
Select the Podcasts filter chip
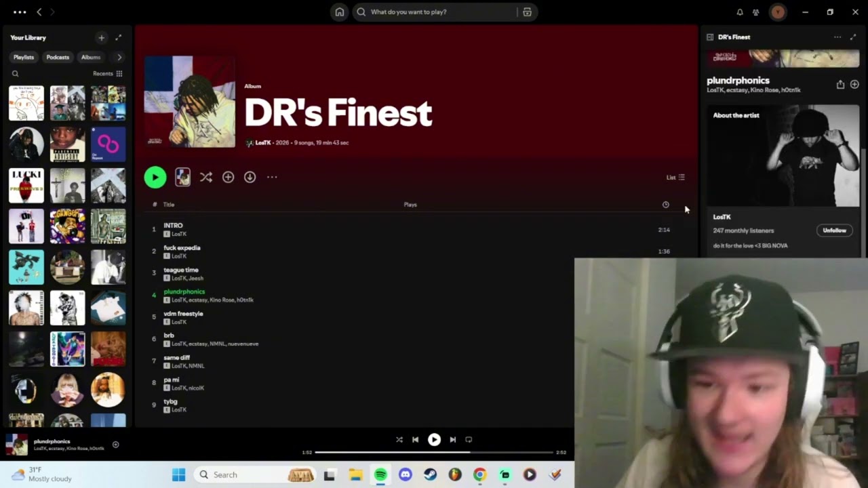[x=58, y=57]
